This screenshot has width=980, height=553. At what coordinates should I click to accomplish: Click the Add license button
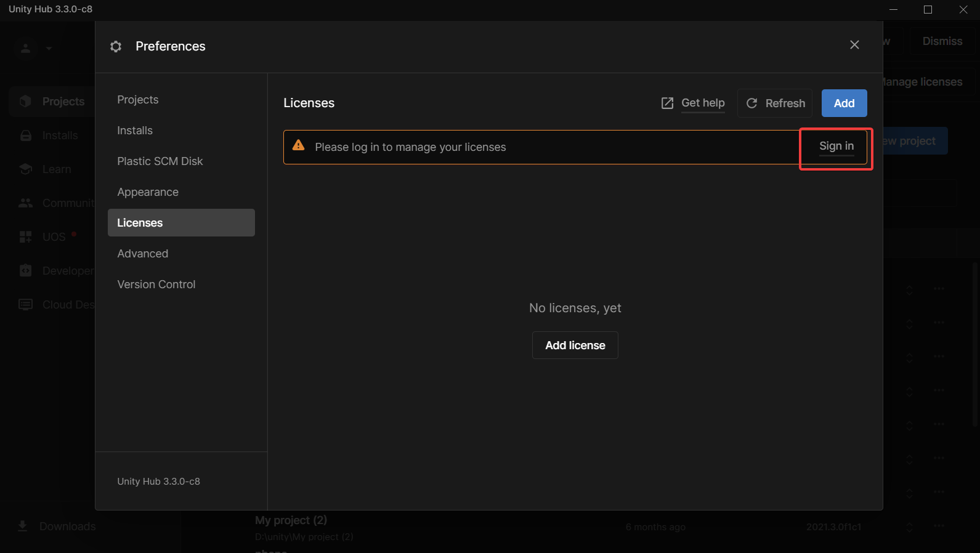click(x=575, y=345)
